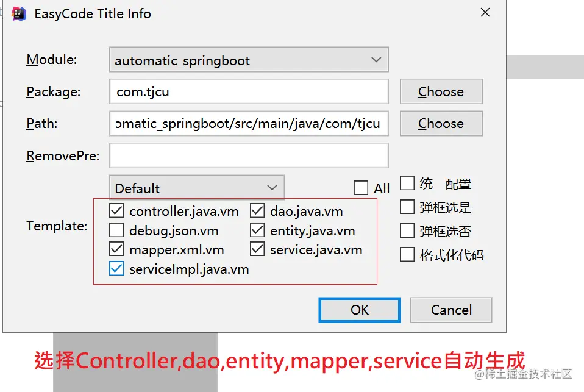The image size is (584, 392).
Task: Enable the 统一配置 checkbox
Action: 407,184
